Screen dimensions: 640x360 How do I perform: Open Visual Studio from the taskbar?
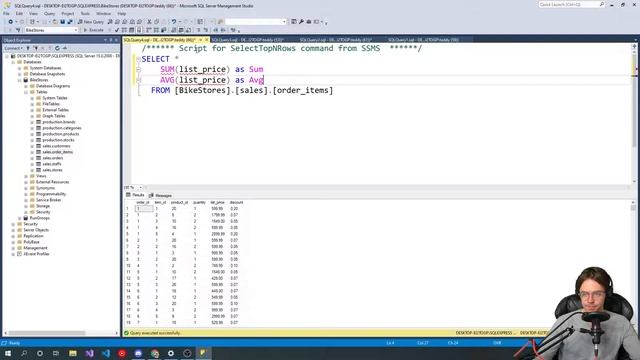coord(89,353)
